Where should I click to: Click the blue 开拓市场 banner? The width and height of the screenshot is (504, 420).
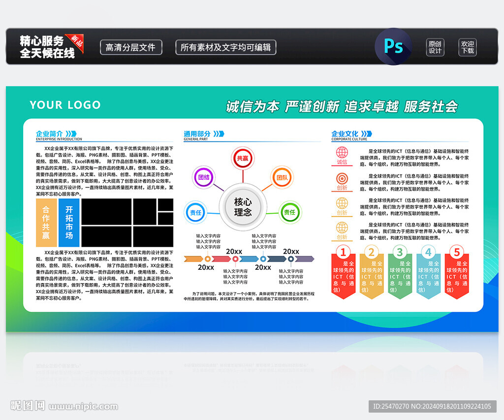click(69, 223)
